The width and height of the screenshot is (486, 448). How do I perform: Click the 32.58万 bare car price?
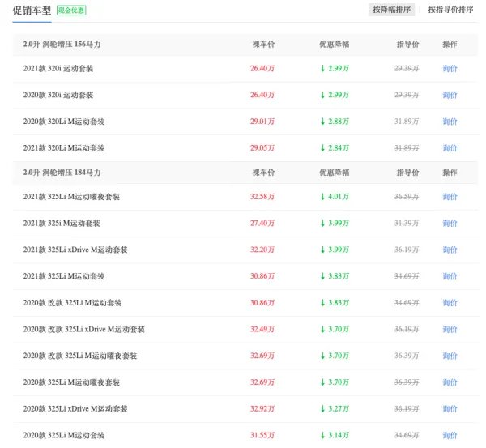coord(262,197)
